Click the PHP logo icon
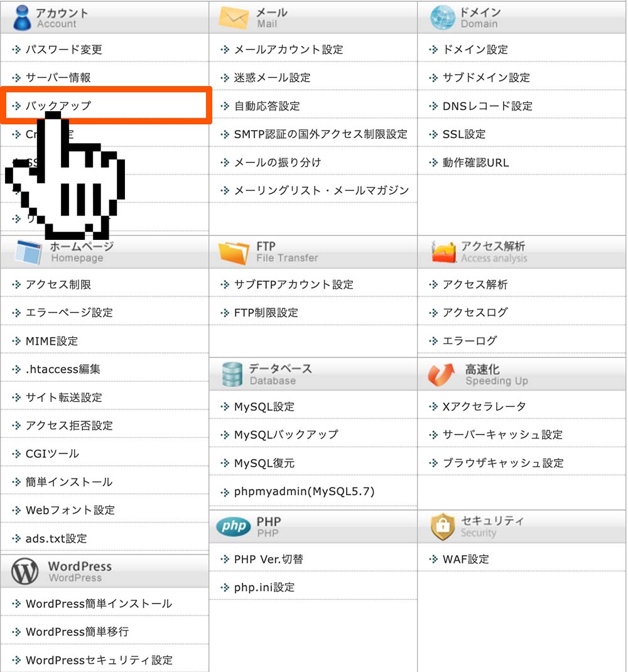 (x=232, y=528)
